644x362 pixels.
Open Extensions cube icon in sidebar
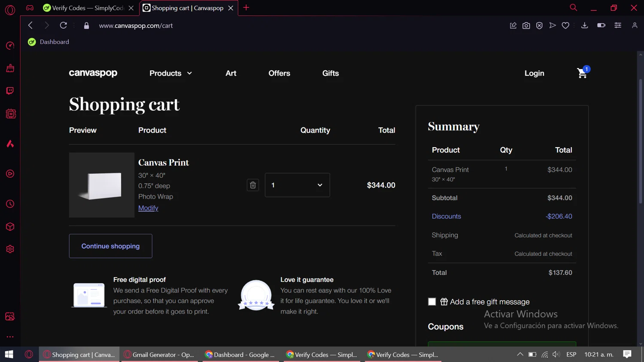point(10,226)
